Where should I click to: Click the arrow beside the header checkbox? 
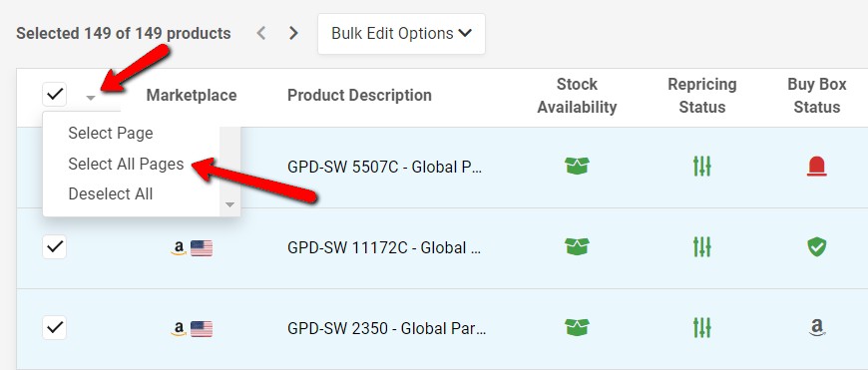click(x=92, y=98)
